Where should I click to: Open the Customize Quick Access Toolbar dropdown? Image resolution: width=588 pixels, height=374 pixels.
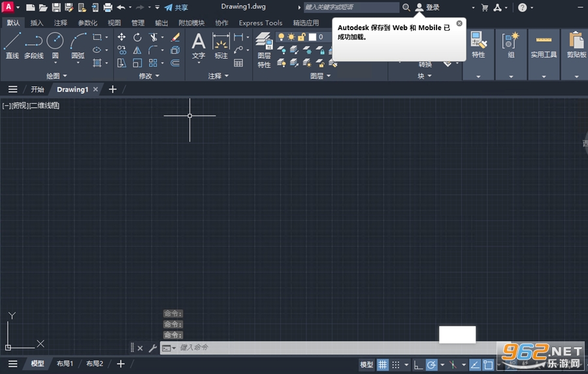click(x=157, y=7)
